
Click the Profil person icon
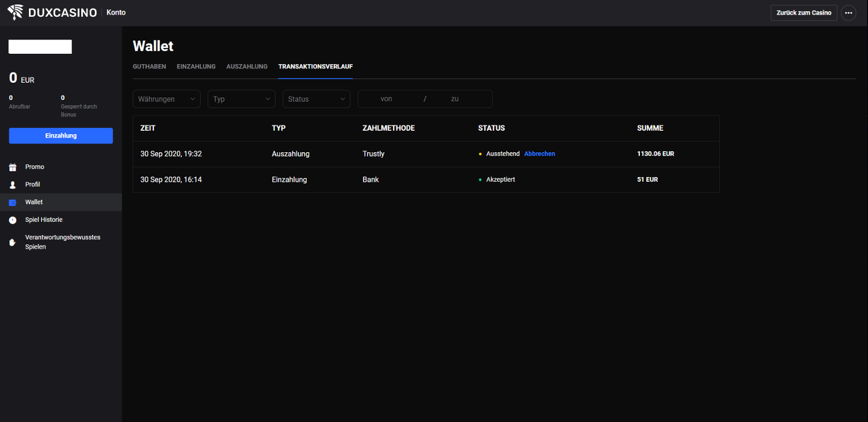pos(13,185)
